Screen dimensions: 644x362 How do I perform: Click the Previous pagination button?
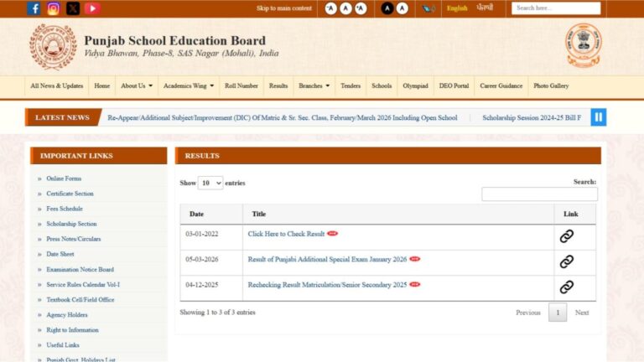(x=528, y=313)
